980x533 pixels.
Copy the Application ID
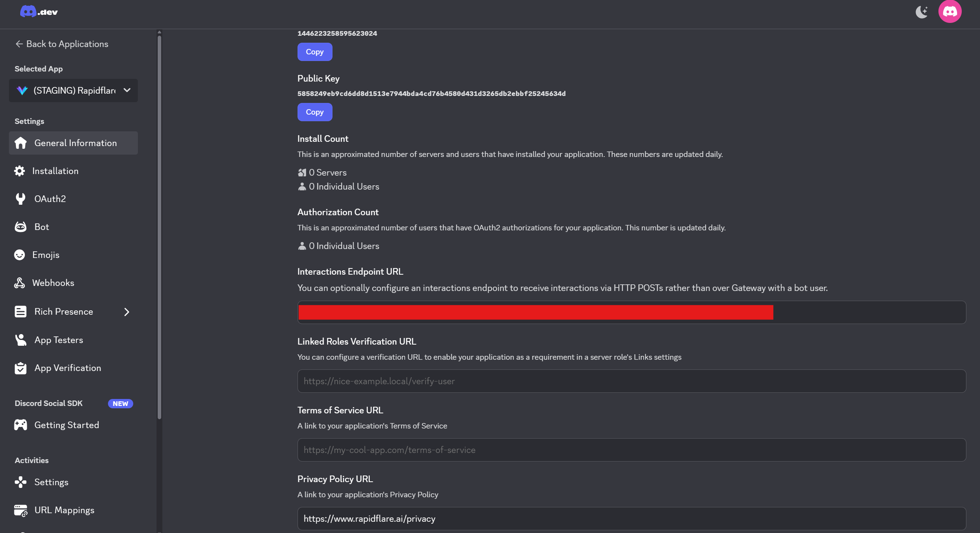click(x=315, y=52)
